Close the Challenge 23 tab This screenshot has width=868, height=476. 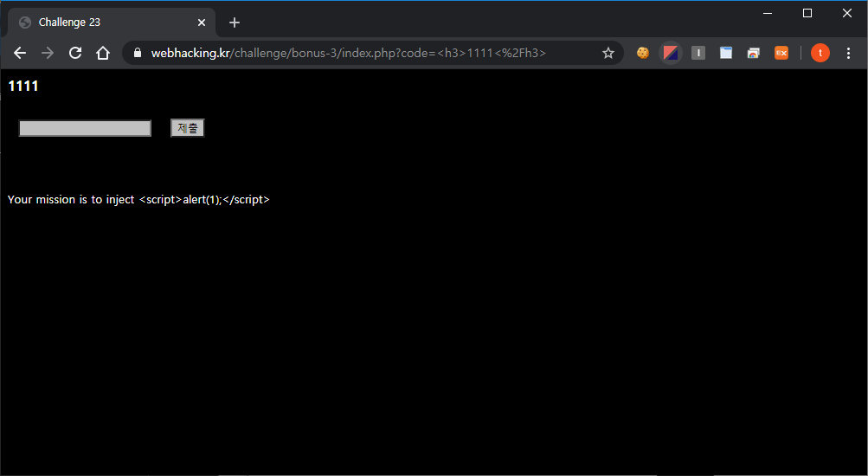point(202,23)
